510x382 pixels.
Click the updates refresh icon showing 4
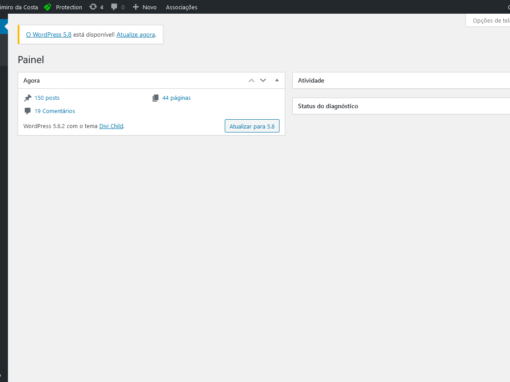[x=93, y=7]
